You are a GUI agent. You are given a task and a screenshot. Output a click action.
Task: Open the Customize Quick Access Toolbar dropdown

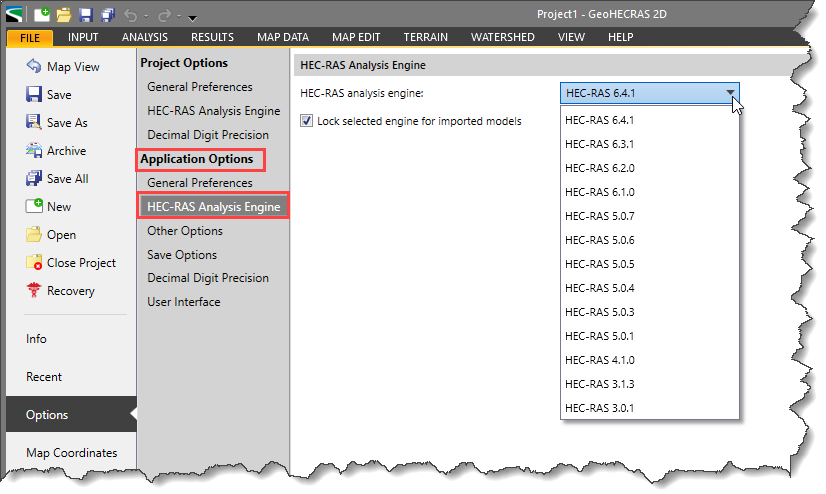[193, 17]
